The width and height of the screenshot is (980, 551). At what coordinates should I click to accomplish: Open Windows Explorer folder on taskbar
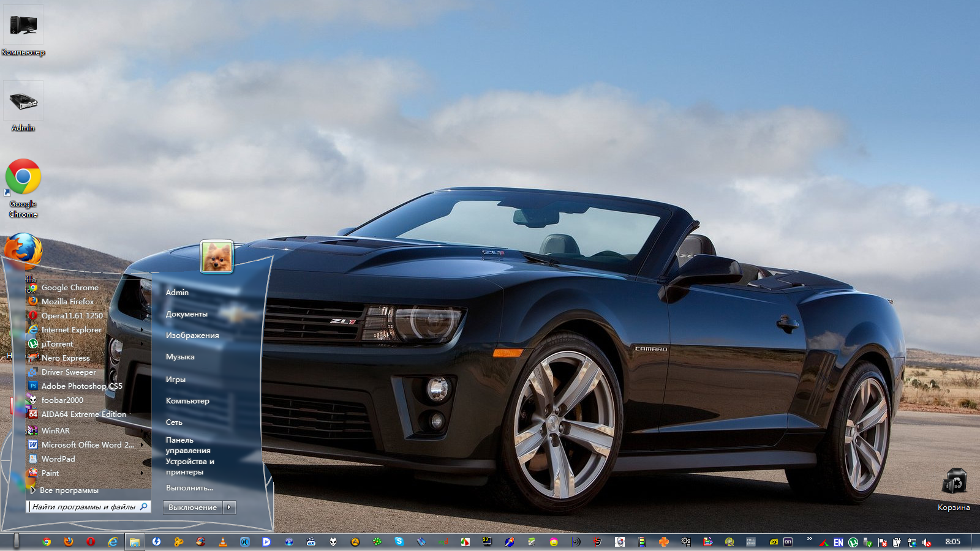tap(135, 542)
